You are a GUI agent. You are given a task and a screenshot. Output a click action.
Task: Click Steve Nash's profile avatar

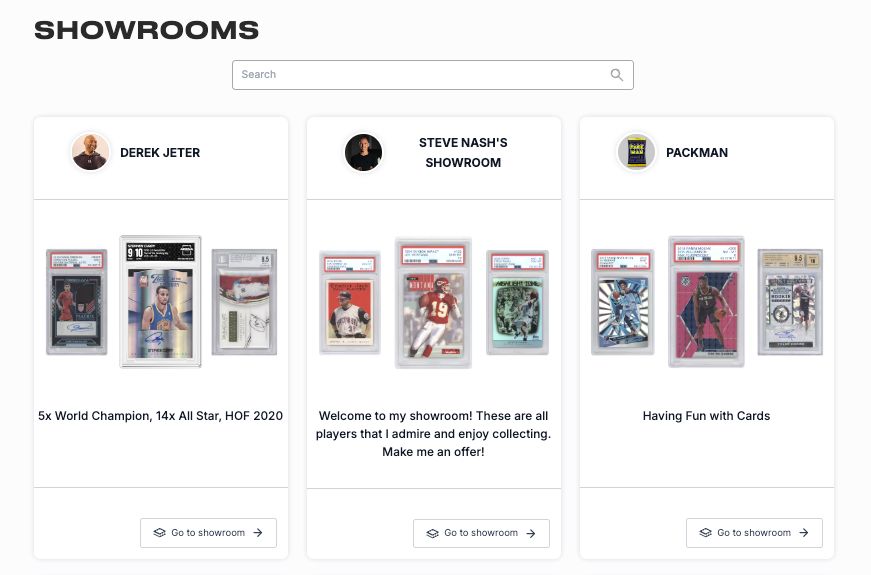[x=363, y=152]
